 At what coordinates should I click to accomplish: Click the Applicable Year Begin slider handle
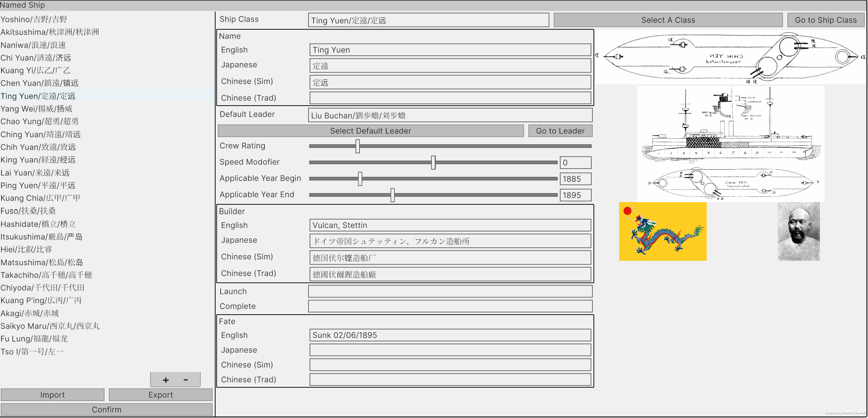click(360, 179)
